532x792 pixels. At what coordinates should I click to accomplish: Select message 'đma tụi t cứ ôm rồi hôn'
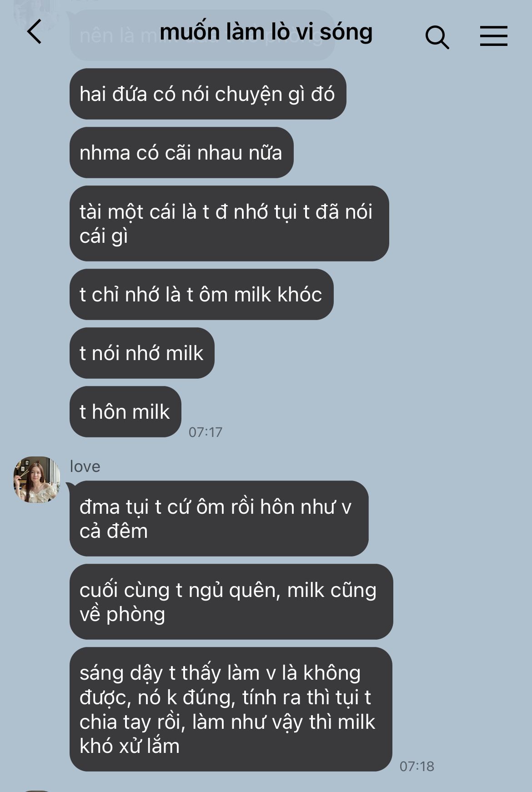point(219,519)
